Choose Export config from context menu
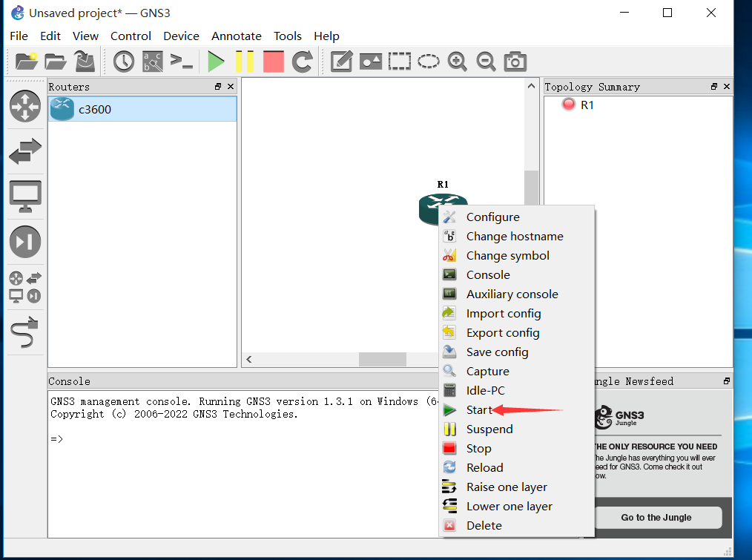This screenshot has width=752, height=560. [516, 332]
